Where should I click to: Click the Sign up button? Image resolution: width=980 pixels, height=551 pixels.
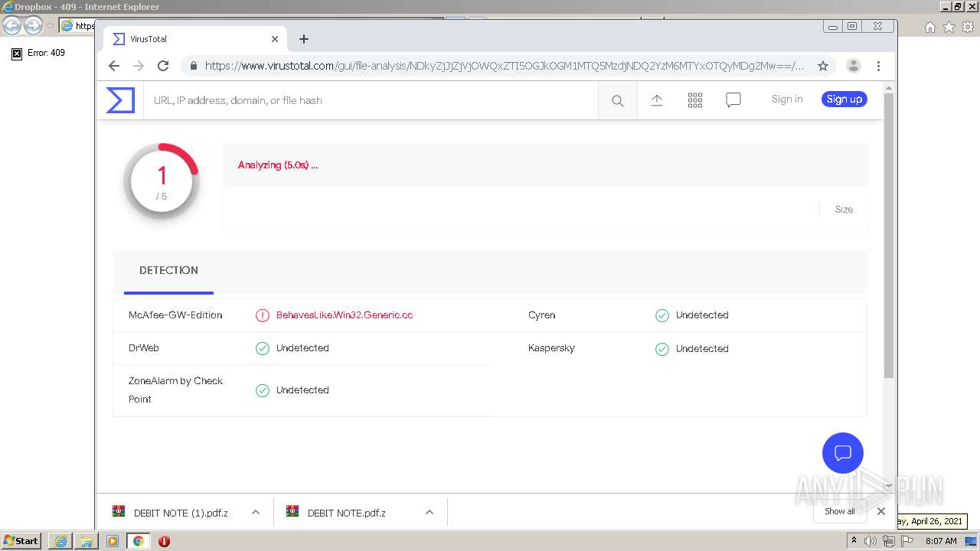pyautogui.click(x=844, y=99)
